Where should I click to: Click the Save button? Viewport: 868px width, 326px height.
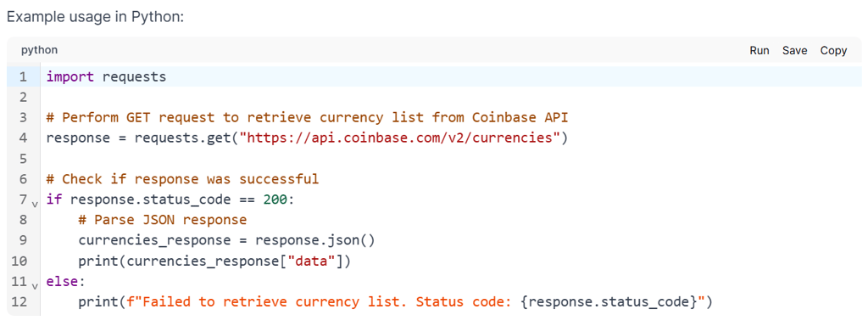794,50
